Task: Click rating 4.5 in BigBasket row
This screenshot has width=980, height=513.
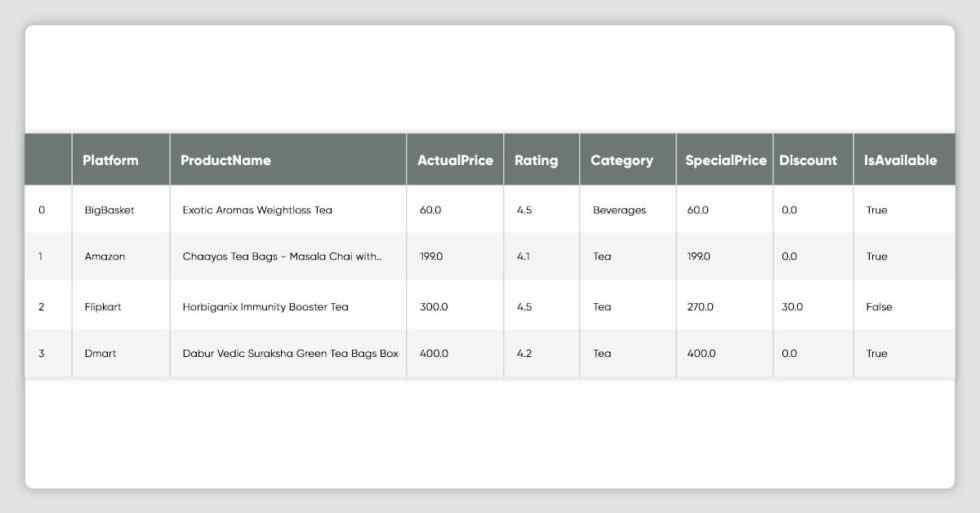Action: 524,210
